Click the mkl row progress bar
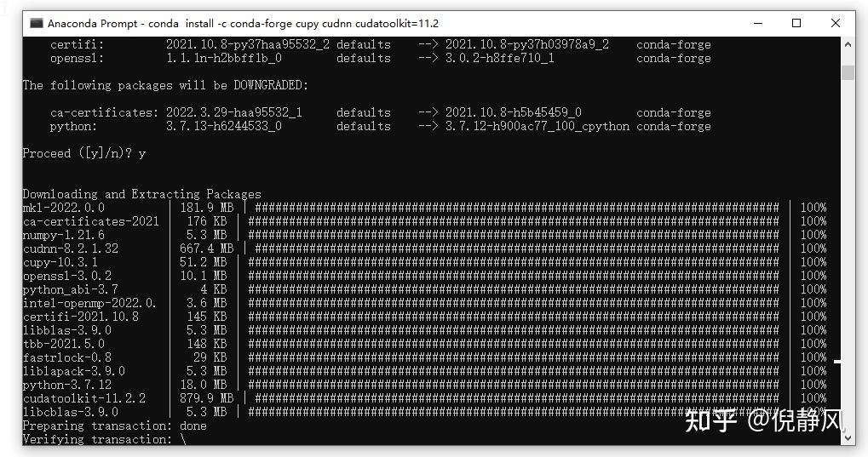 pos(517,208)
